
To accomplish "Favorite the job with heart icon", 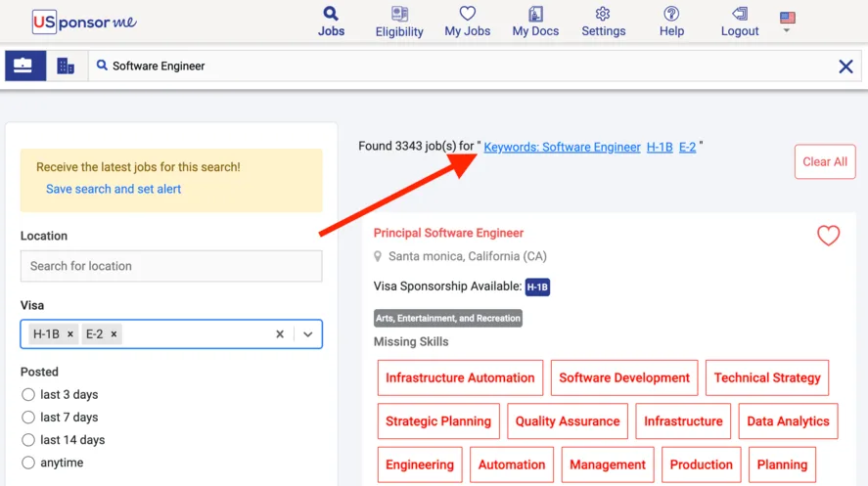I will (828, 236).
